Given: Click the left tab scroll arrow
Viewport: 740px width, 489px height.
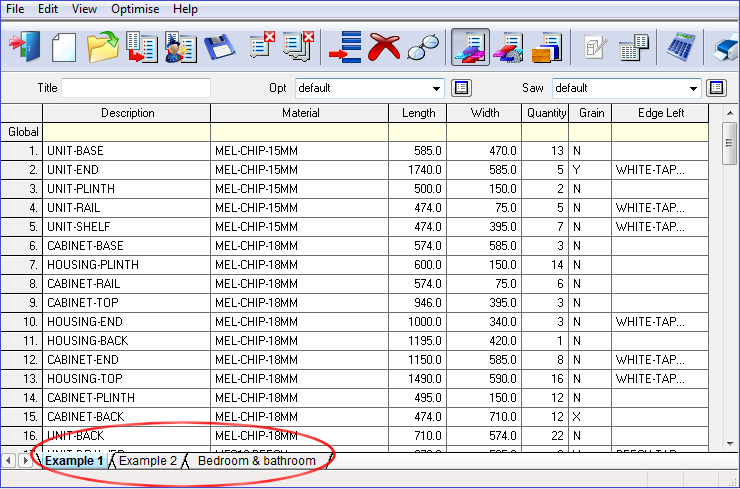Looking at the screenshot, I should (x=8, y=460).
